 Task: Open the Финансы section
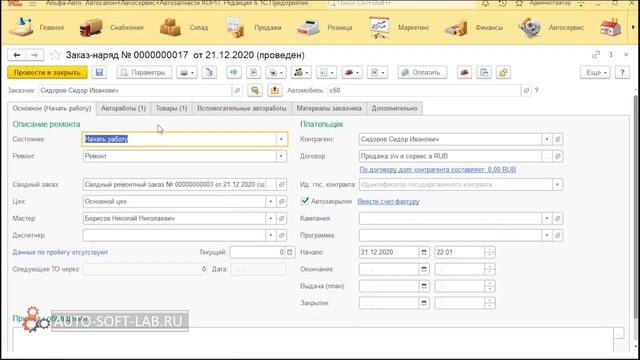tap(473, 27)
